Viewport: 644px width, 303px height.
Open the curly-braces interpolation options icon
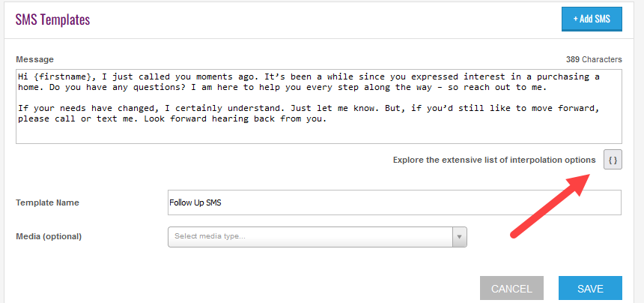pyautogui.click(x=613, y=160)
